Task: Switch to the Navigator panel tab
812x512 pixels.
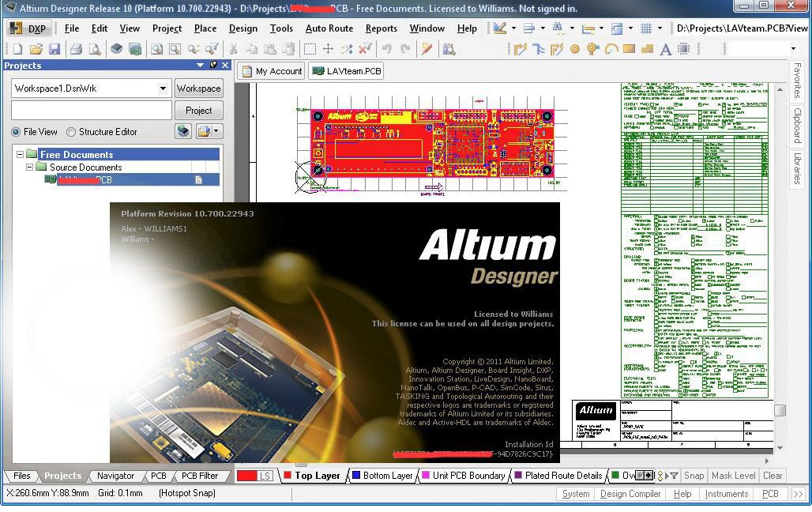Action: pyautogui.click(x=115, y=476)
